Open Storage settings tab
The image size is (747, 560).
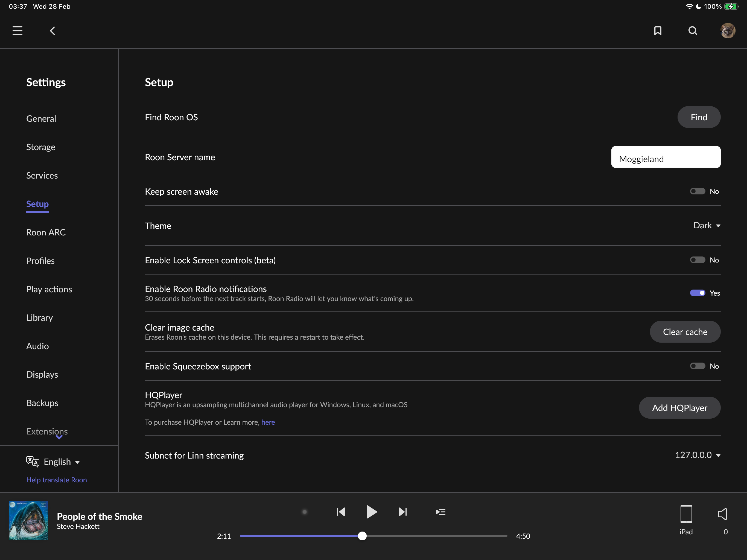coord(41,147)
